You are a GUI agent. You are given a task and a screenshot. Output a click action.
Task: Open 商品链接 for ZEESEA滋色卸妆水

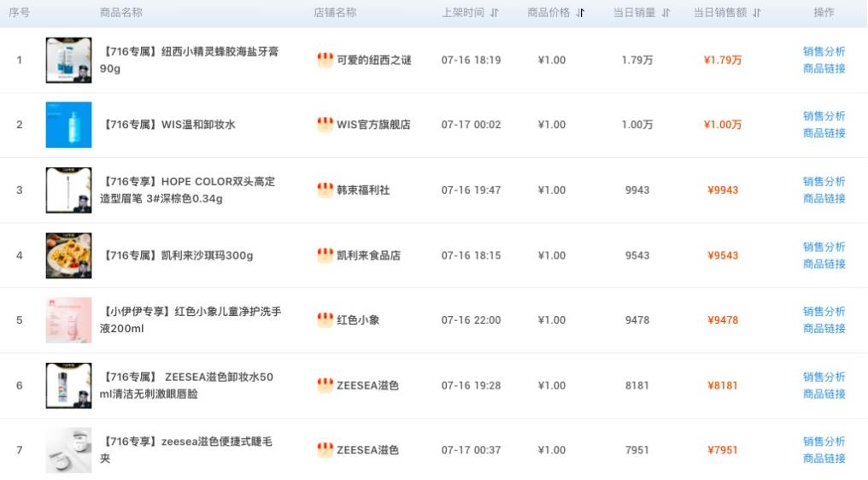(x=824, y=394)
